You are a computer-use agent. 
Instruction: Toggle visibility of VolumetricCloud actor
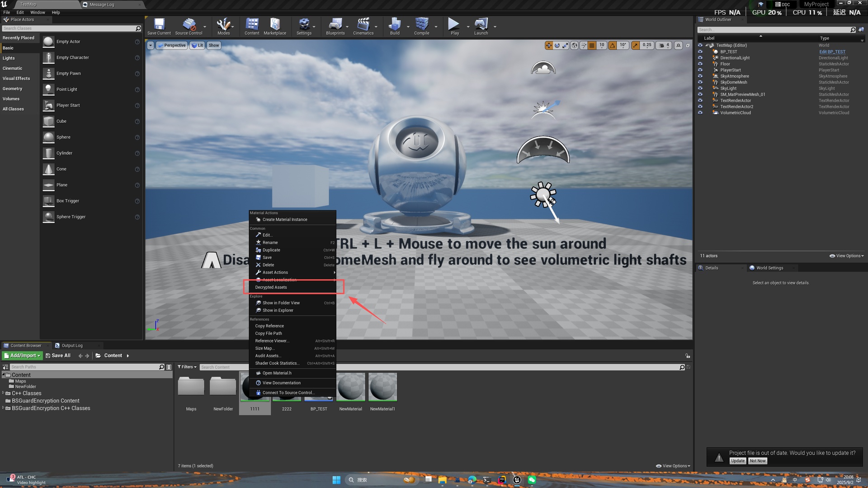[x=700, y=113]
